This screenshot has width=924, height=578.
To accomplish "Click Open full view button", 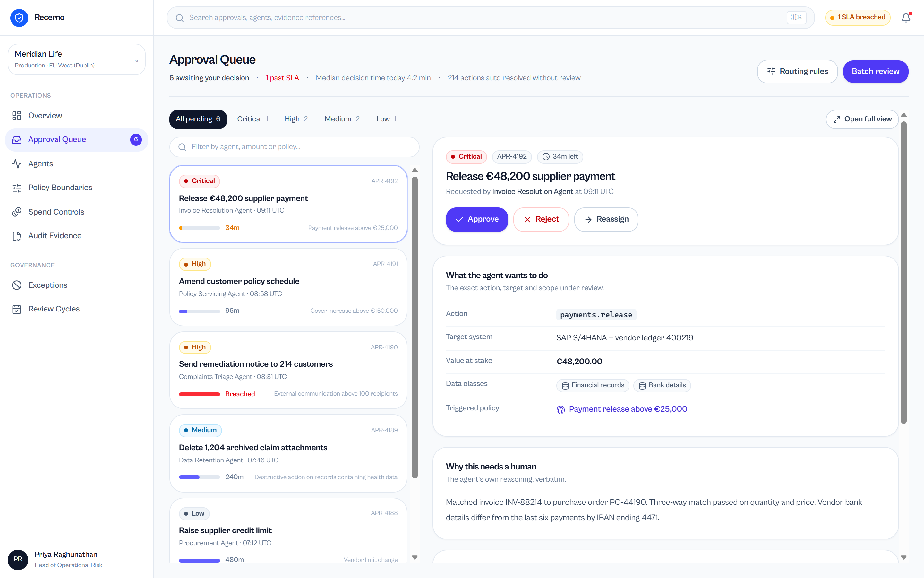I will click(862, 119).
